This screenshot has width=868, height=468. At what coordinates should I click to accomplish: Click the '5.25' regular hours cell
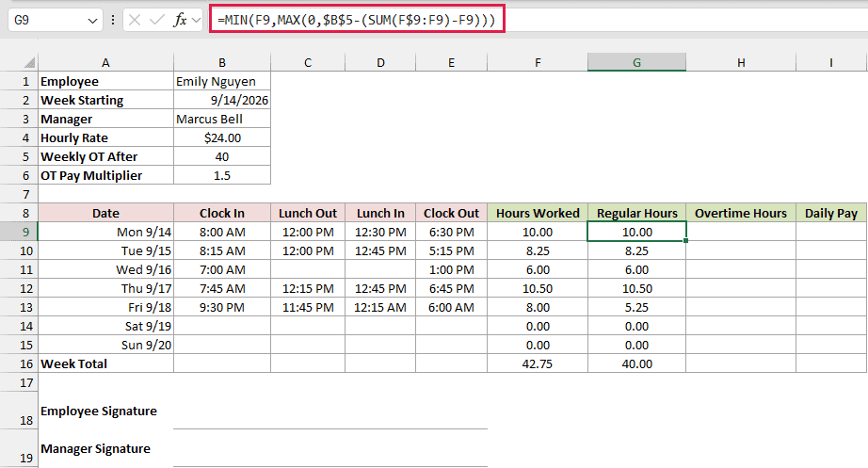pyautogui.click(x=636, y=307)
